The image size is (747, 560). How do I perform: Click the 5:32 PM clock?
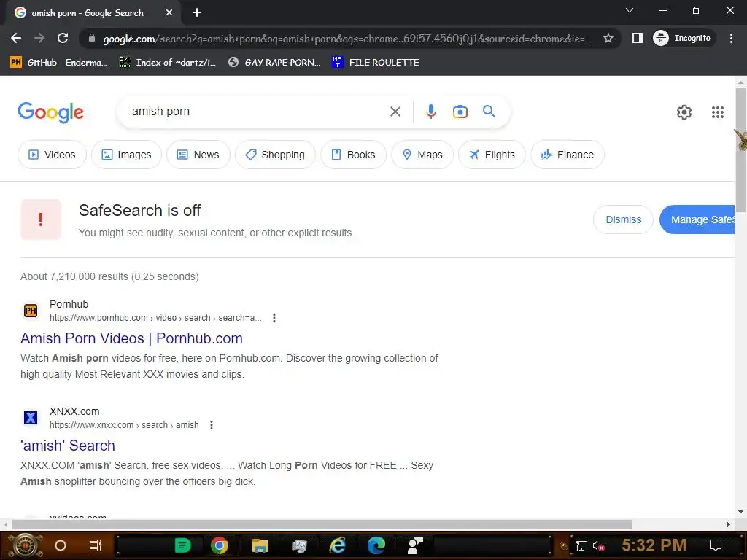pos(654,545)
